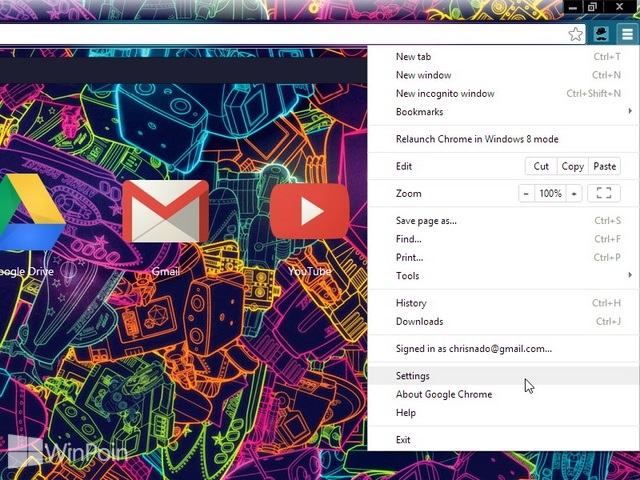
Task: Expand the Bookmarks submenu arrow
Action: pyautogui.click(x=630, y=111)
